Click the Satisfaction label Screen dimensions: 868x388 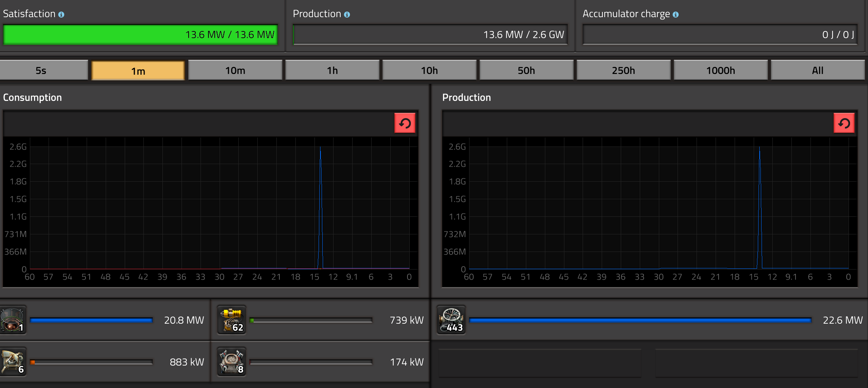click(x=29, y=14)
